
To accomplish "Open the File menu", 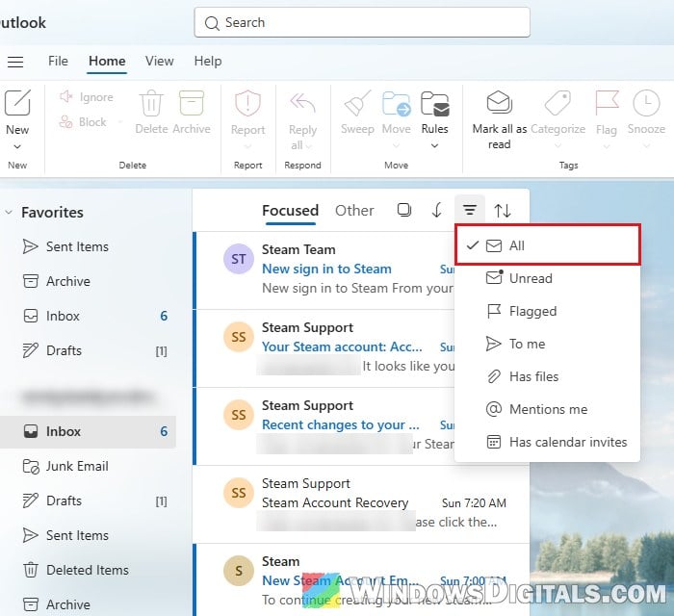I will [58, 61].
